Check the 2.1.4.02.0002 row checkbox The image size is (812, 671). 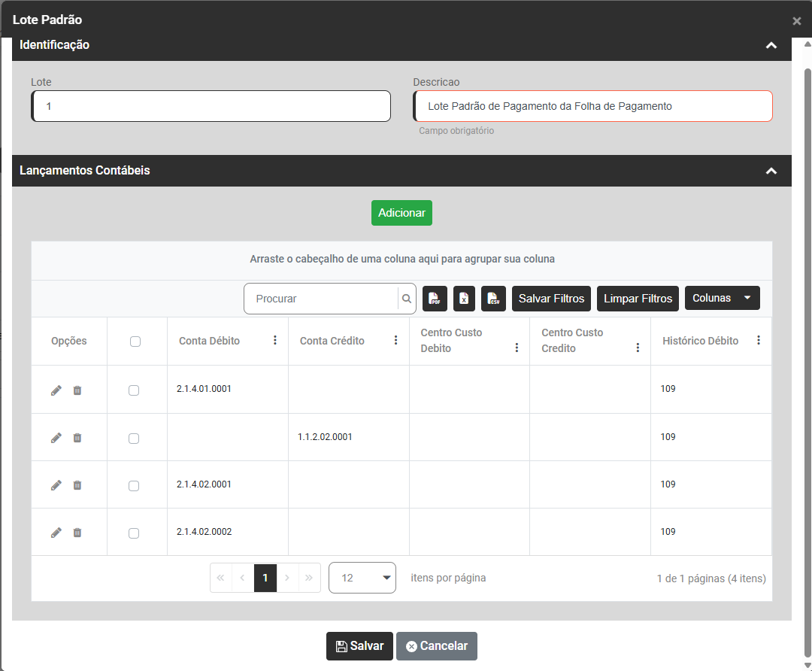(134, 533)
